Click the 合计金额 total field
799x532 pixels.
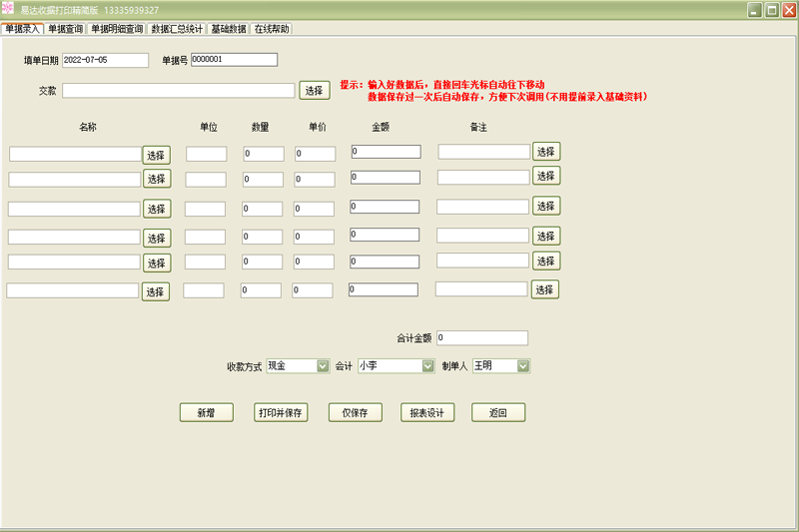click(482, 337)
